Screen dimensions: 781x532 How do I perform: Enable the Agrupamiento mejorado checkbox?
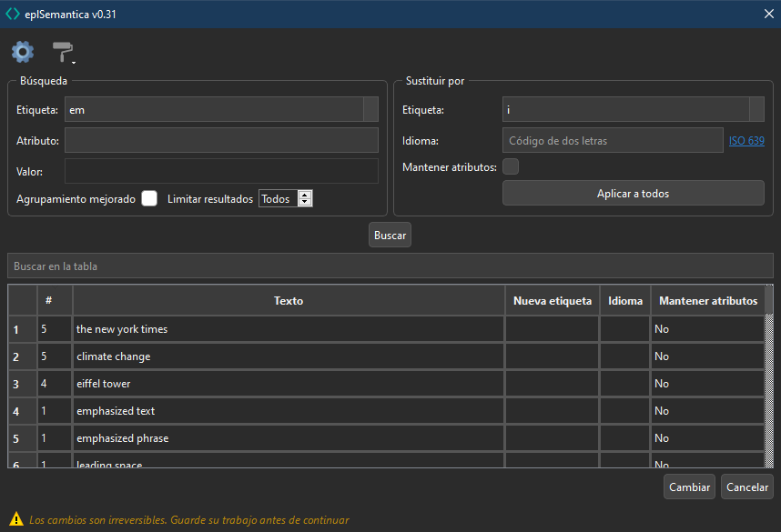[x=149, y=198]
